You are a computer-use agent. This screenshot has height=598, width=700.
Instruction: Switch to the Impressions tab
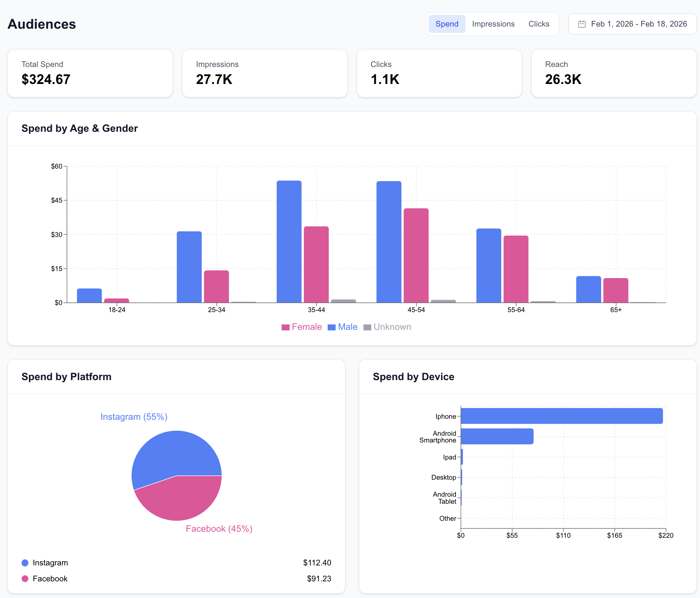coord(493,24)
